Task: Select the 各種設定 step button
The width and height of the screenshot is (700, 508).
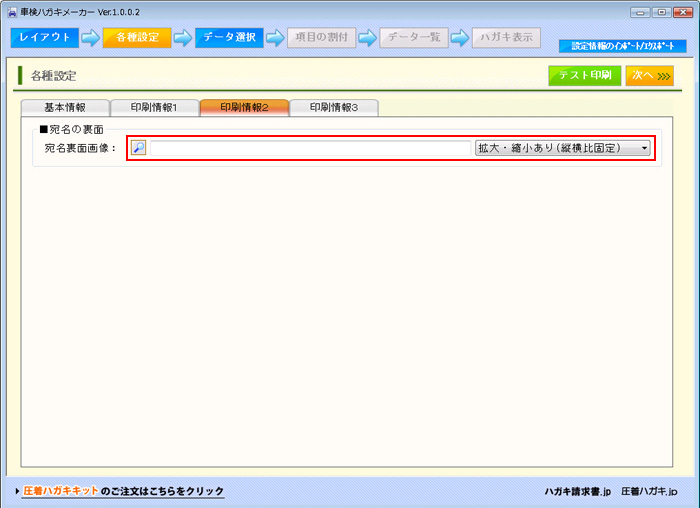Action: (x=137, y=37)
